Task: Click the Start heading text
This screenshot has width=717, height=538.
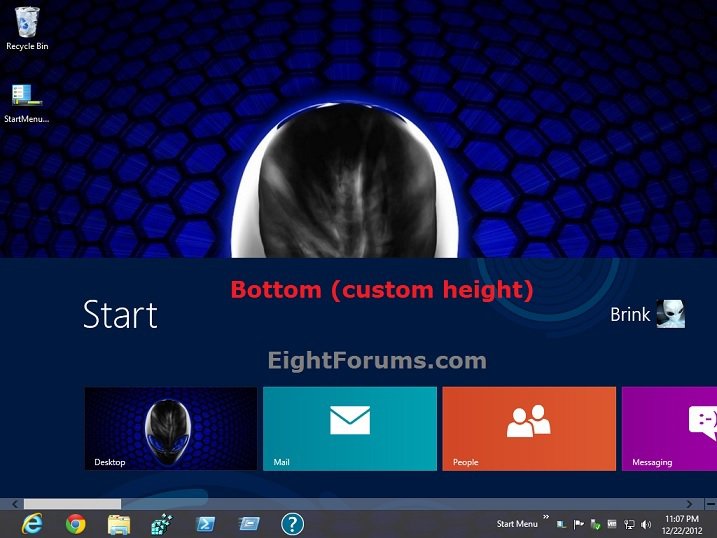Action: click(120, 314)
